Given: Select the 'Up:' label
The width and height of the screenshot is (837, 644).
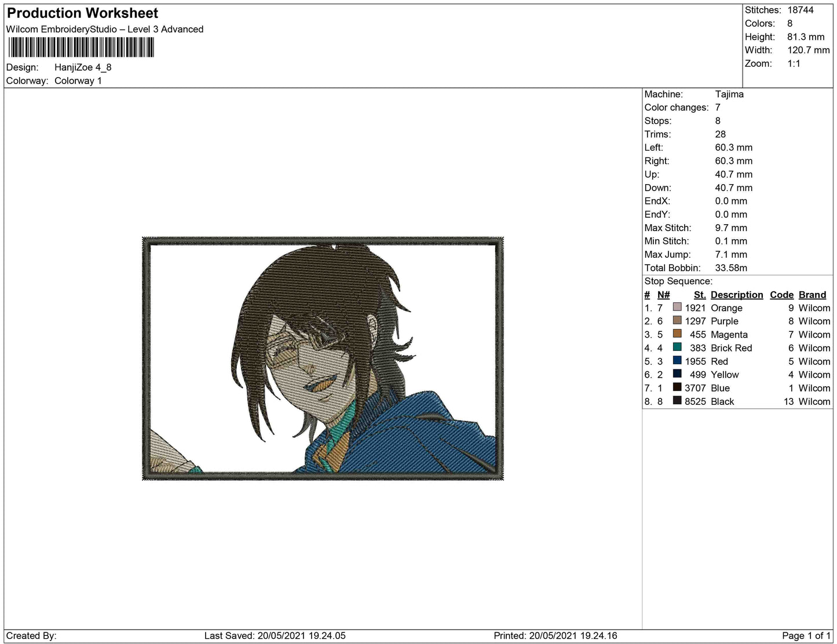Looking at the screenshot, I should 652,174.
